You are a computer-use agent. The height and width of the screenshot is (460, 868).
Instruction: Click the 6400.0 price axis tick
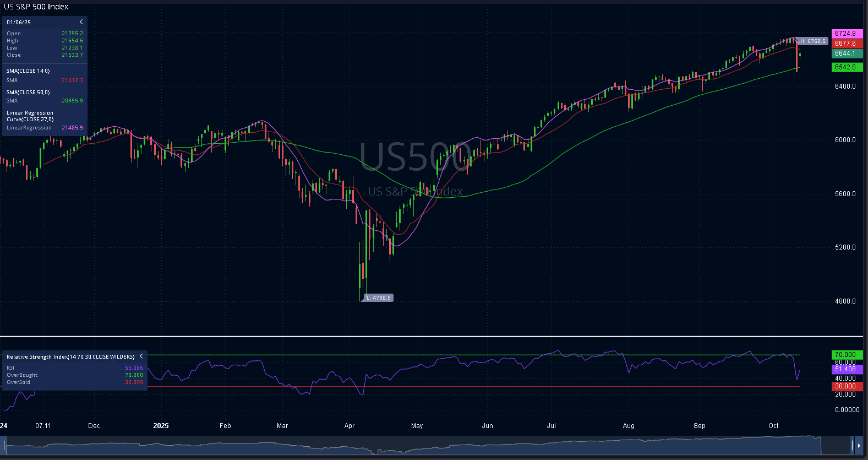pos(845,86)
